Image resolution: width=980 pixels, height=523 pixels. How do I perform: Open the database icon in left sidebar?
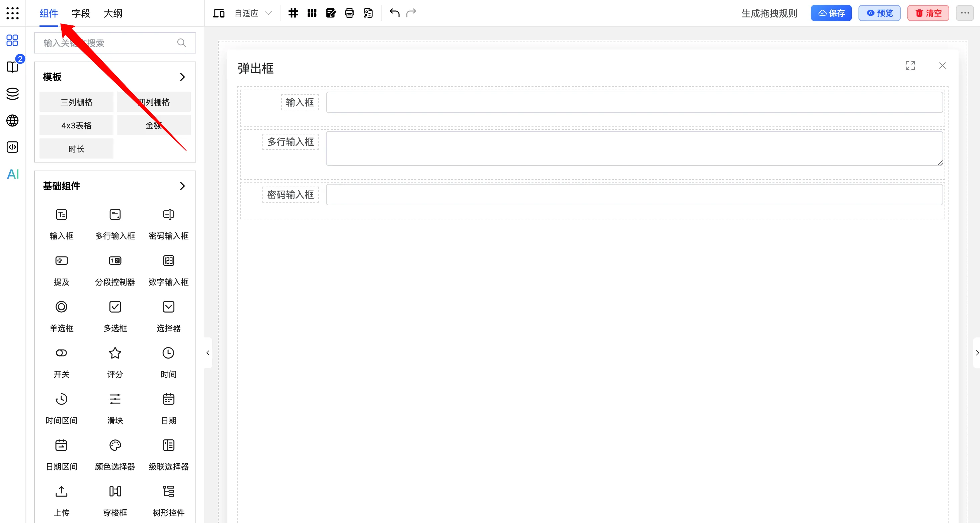point(12,94)
